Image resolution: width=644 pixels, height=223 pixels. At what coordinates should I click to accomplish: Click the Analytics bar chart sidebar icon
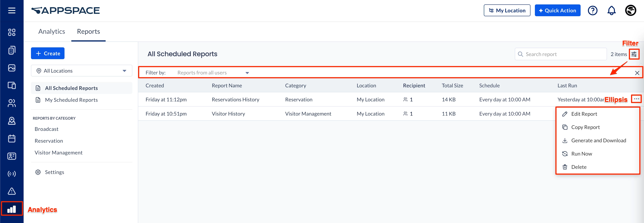[x=12, y=209]
